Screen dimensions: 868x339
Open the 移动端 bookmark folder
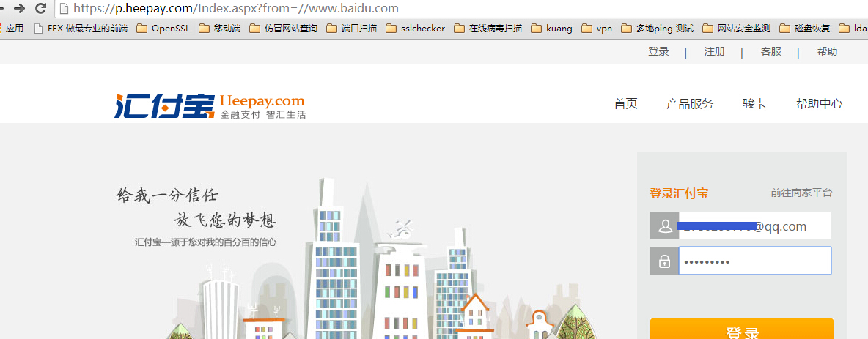[x=219, y=29]
